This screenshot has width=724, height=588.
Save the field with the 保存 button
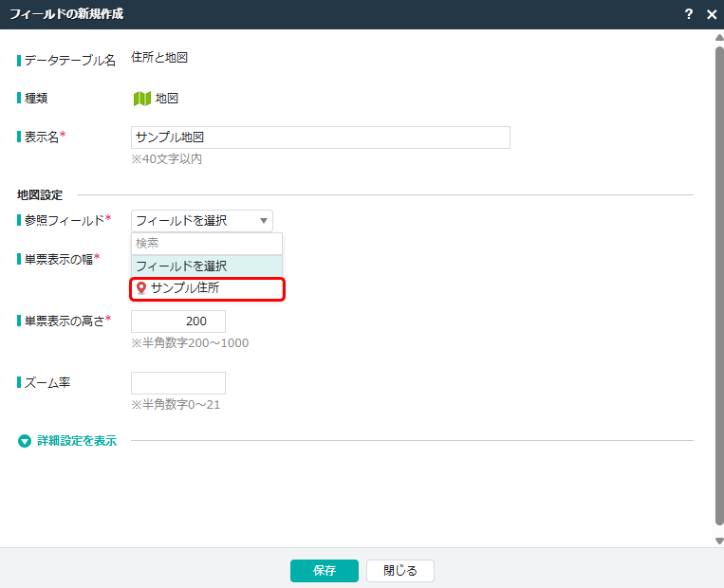point(325,571)
